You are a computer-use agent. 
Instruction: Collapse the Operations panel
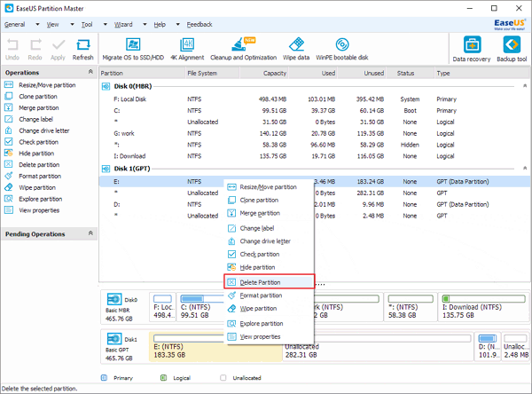click(91, 72)
